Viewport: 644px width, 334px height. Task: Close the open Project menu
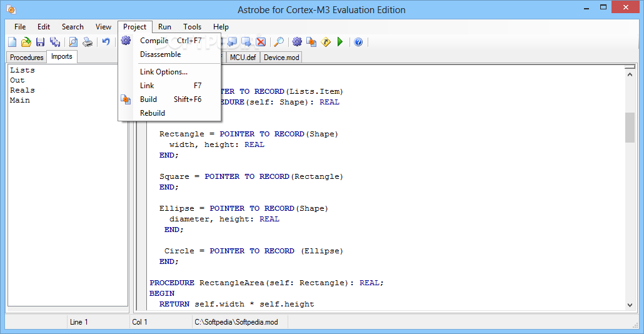[x=134, y=27]
